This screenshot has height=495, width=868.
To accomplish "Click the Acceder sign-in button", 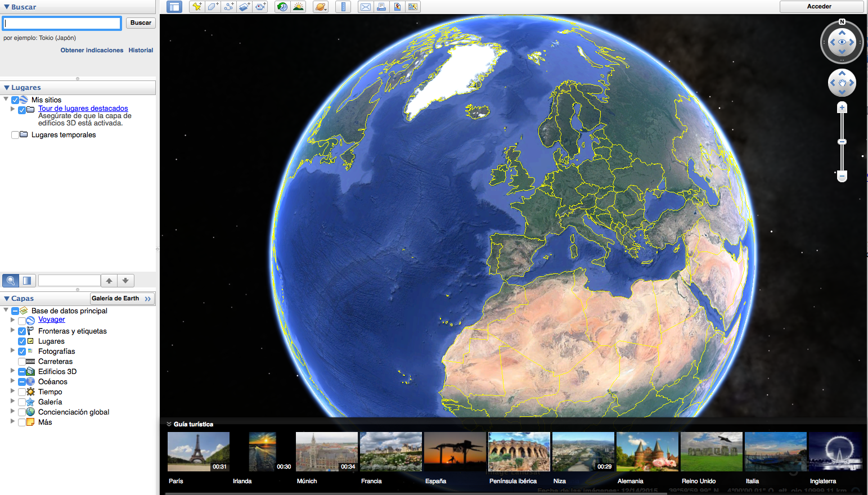I will click(821, 7).
